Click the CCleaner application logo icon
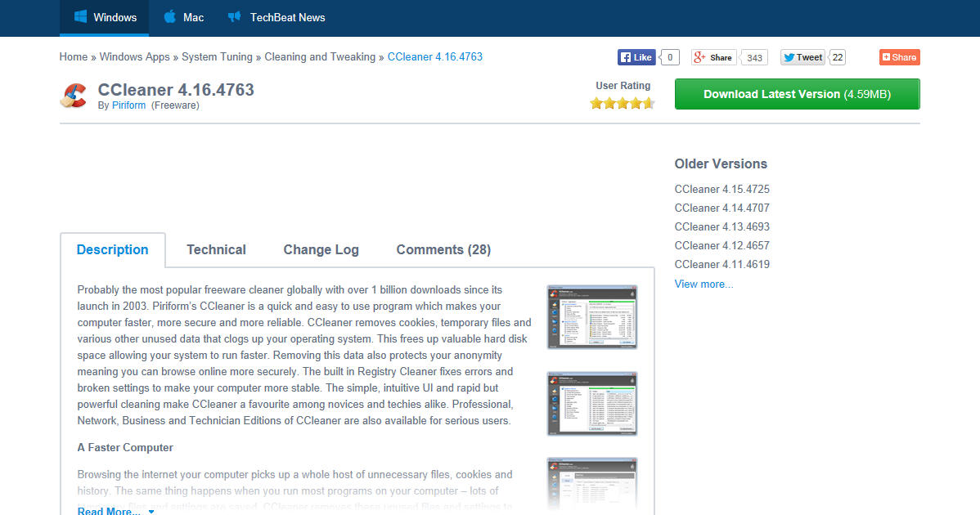 click(74, 96)
